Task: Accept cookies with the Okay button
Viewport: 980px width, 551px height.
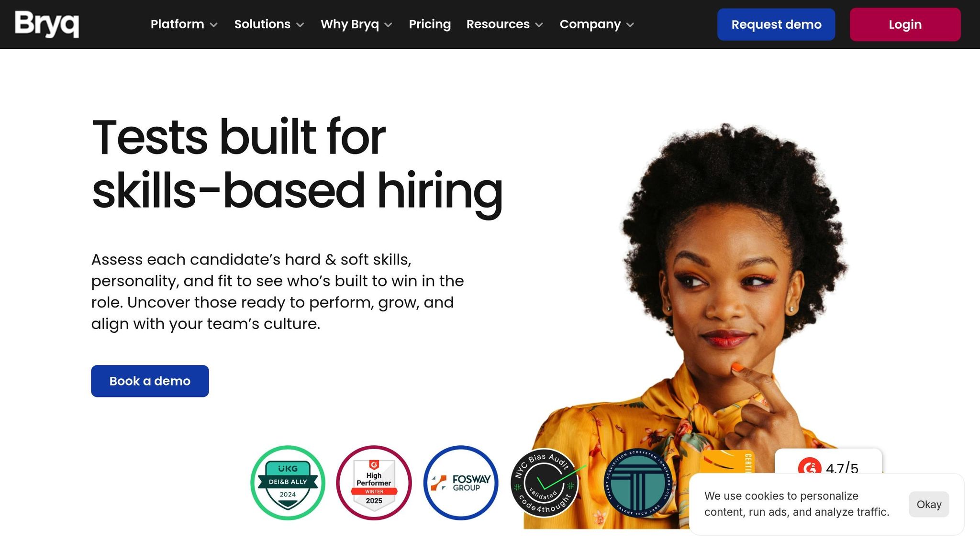Action: [929, 504]
